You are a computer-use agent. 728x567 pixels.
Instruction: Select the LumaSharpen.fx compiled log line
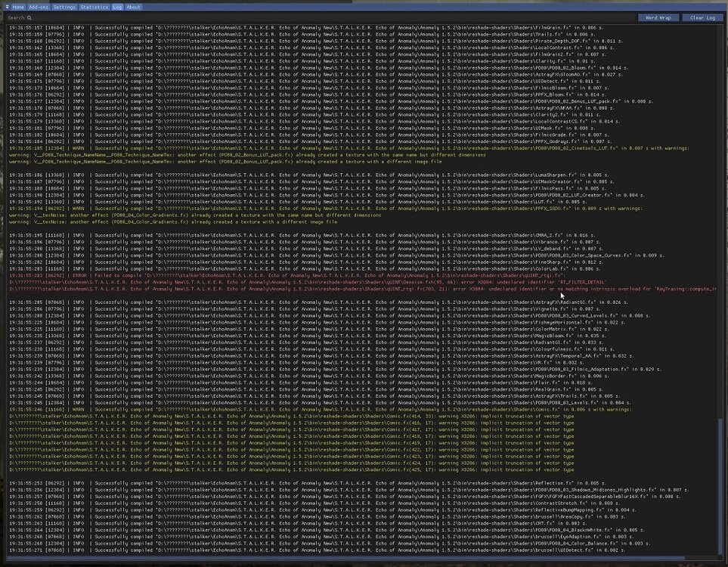click(x=302, y=175)
